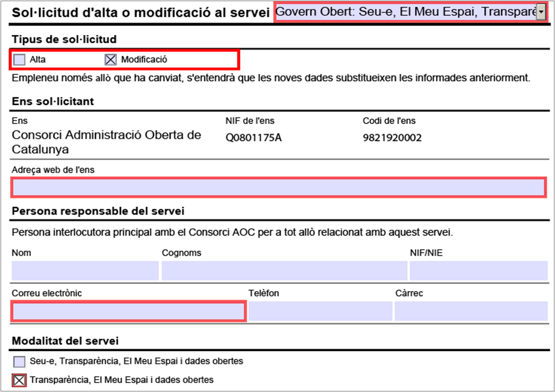Click the NIF value 'Q0801175A'
Viewport: 555px width, 392px height.
click(x=253, y=138)
